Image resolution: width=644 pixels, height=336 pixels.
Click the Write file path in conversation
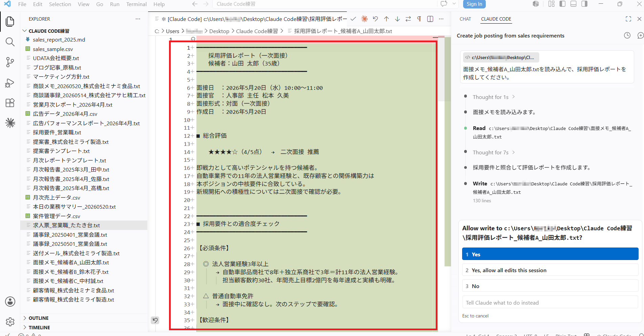point(552,188)
